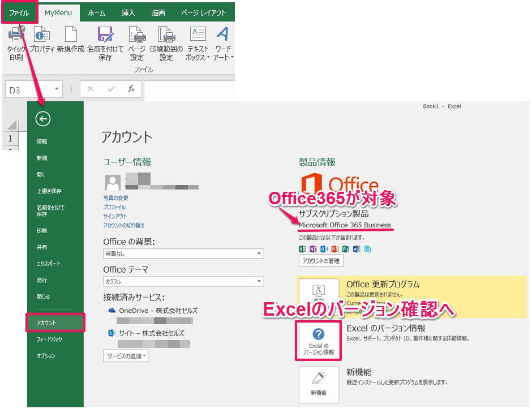Image resolution: width=532 pixels, height=409 pixels.
Task: Open the 描画 ribbon tab
Action: (x=158, y=13)
